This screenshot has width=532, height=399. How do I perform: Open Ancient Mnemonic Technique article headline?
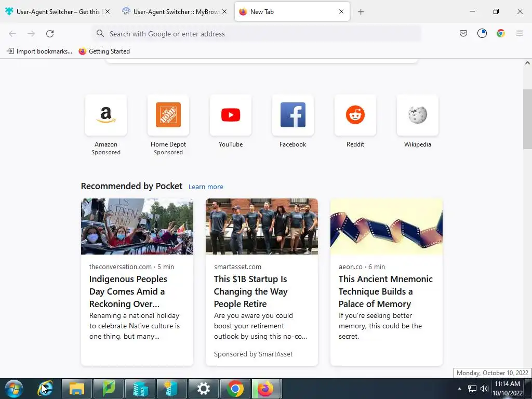(x=386, y=291)
